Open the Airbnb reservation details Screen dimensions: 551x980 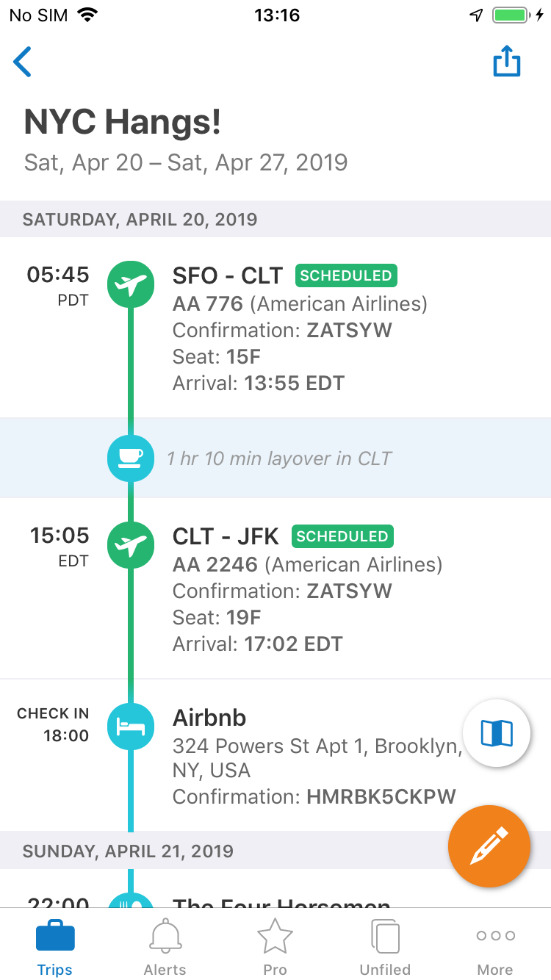(x=316, y=757)
